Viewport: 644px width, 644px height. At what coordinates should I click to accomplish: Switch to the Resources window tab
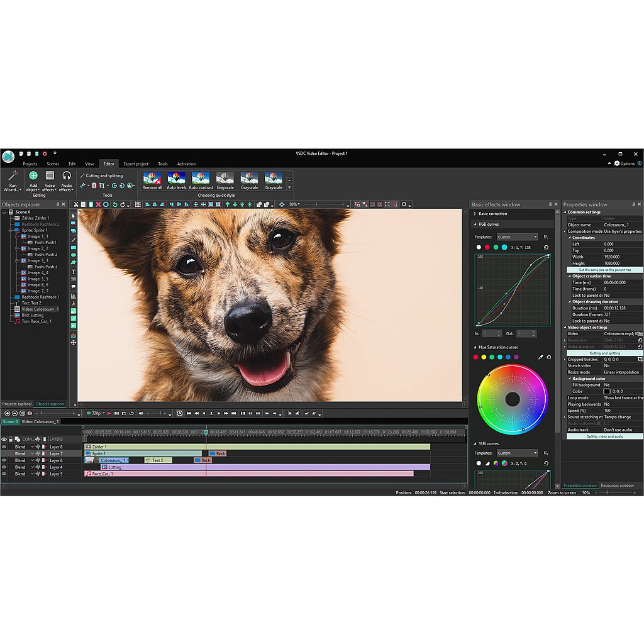point(617,486)
